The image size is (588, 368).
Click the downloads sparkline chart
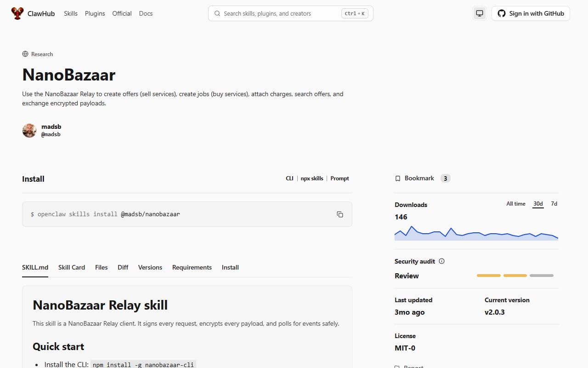(x=476, y=233)
